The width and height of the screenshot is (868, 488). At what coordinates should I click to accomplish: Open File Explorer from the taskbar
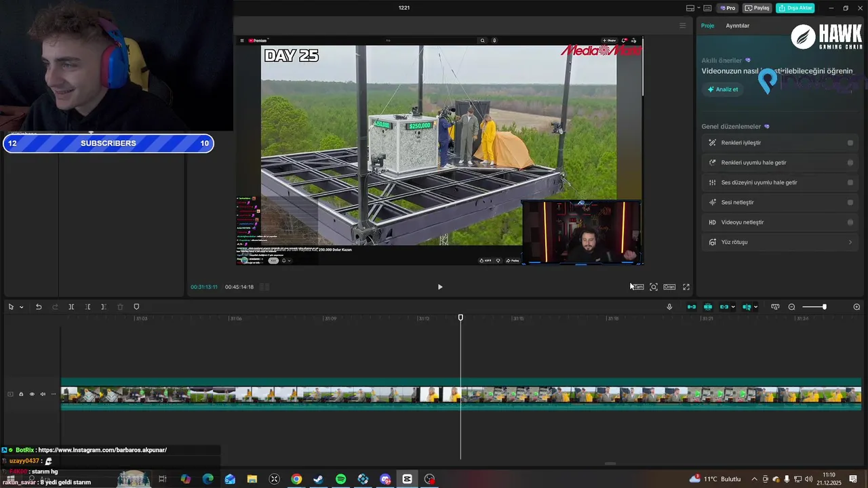(x=252, y=479)
